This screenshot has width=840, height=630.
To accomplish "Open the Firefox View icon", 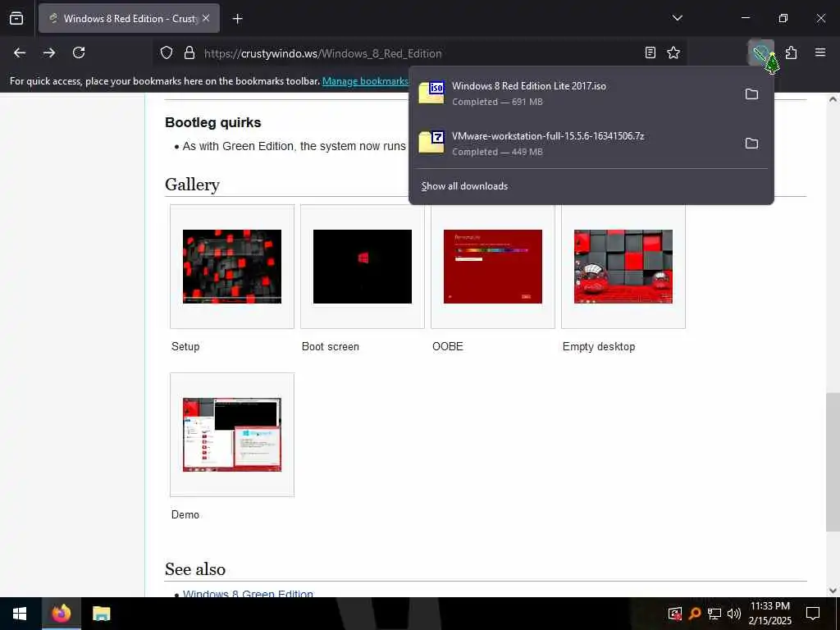I will [16, 18].
